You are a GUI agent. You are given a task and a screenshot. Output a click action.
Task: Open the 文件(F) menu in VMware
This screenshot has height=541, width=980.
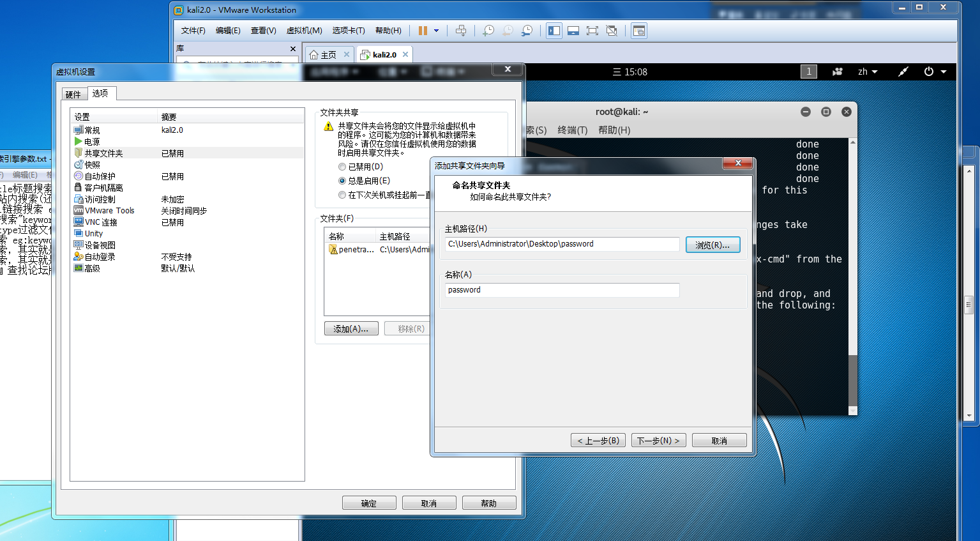(x=193, y=31)
